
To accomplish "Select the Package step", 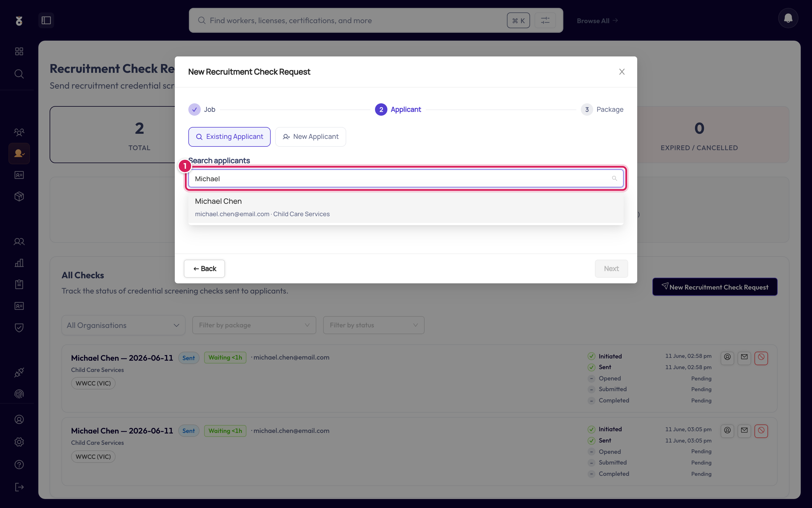I will (x=602, y=110).
